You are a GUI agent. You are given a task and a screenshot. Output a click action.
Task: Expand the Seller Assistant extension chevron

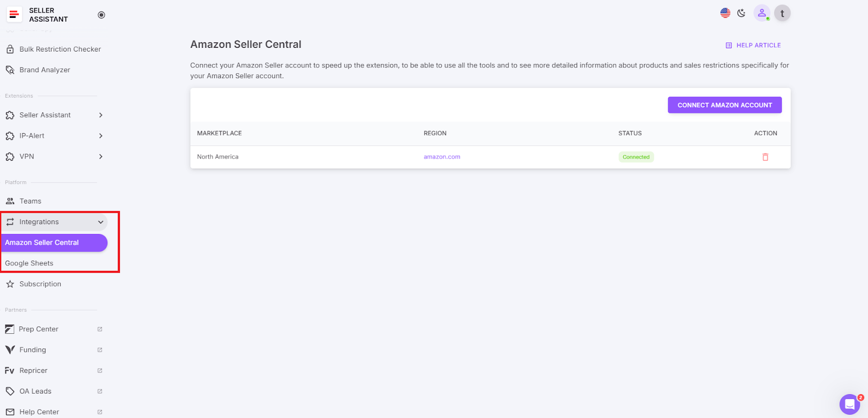(x=100, y=115)
